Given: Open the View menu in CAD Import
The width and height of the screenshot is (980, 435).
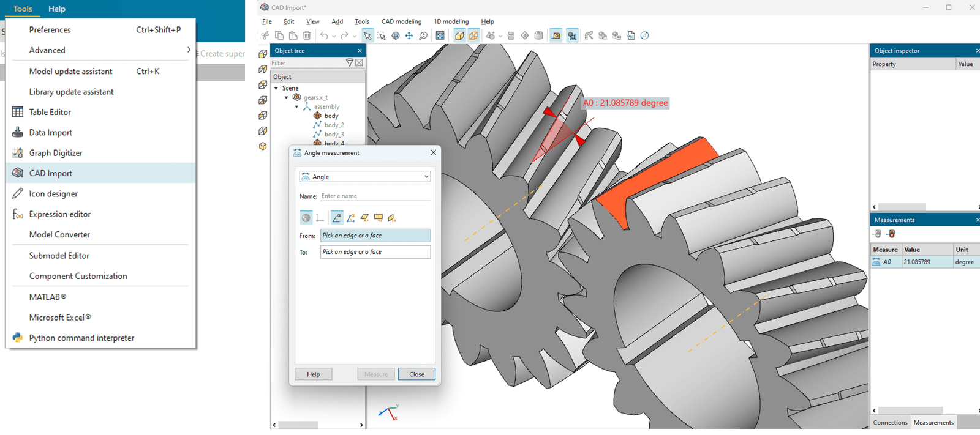Looking at the screenshot, I should [313, 21].
